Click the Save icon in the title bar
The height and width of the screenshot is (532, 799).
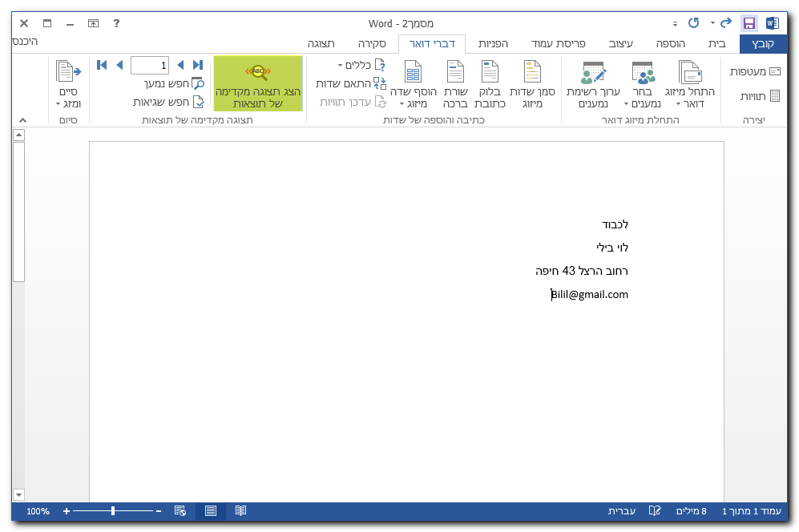[749, 23]
